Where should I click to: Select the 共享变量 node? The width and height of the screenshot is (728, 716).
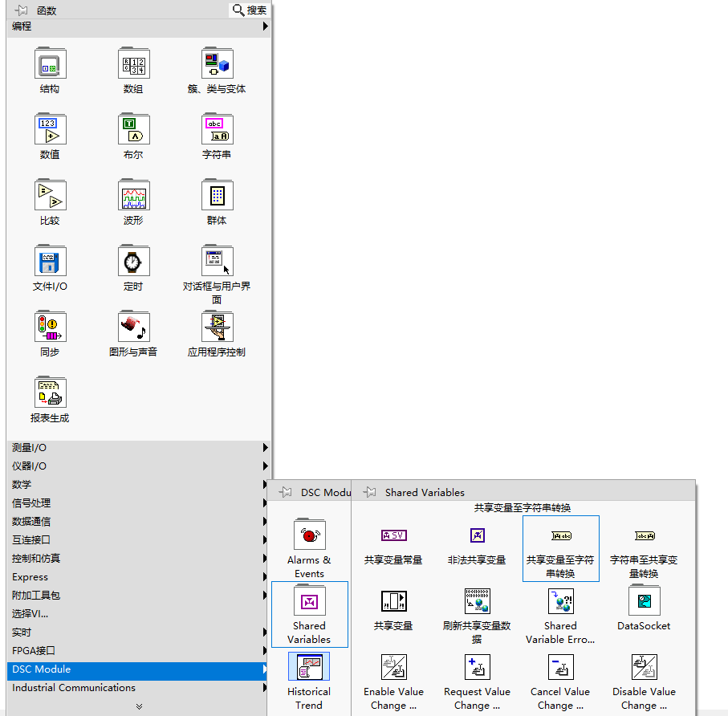click(x=394, y=601)
